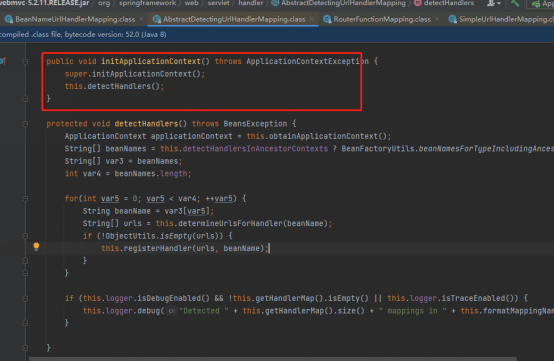Collapse the detectHandlers method fold marker
554x362 pixels.
coord(25,124)
